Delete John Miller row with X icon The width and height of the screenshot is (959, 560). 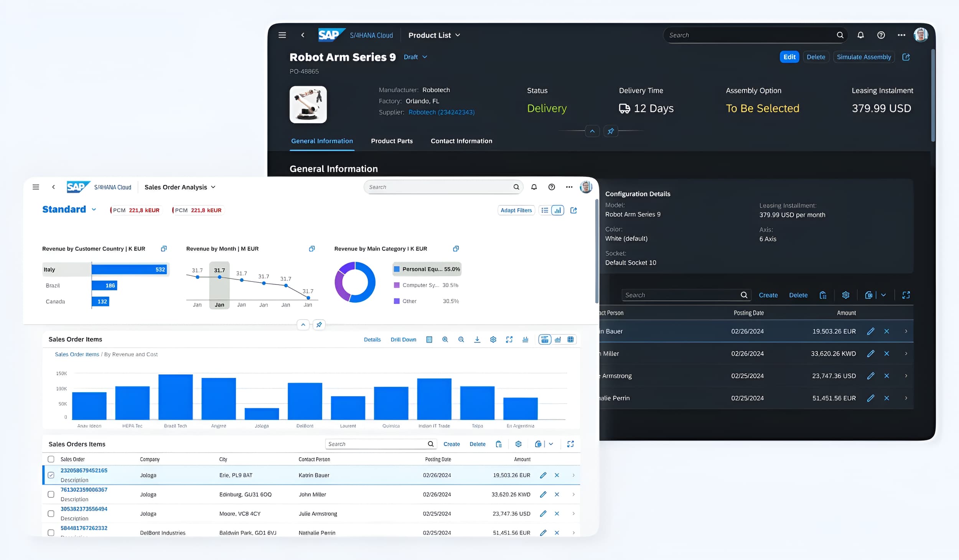[x=557, y=494]
